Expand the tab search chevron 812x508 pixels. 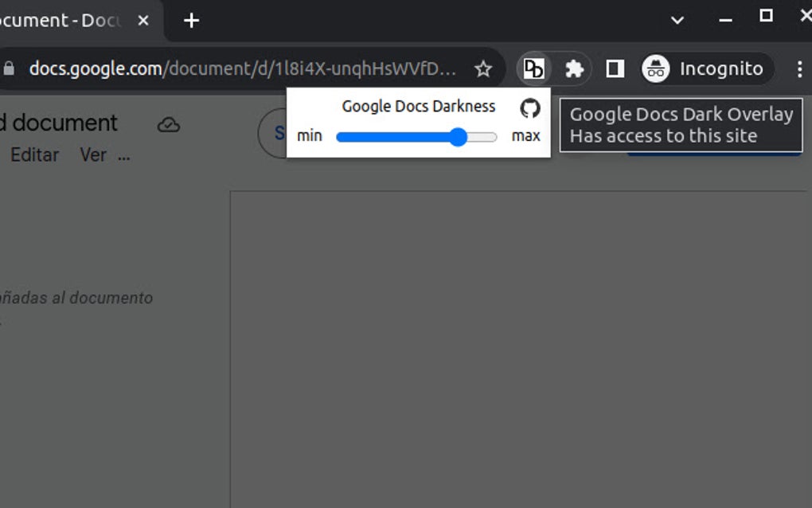click(677, 21)
